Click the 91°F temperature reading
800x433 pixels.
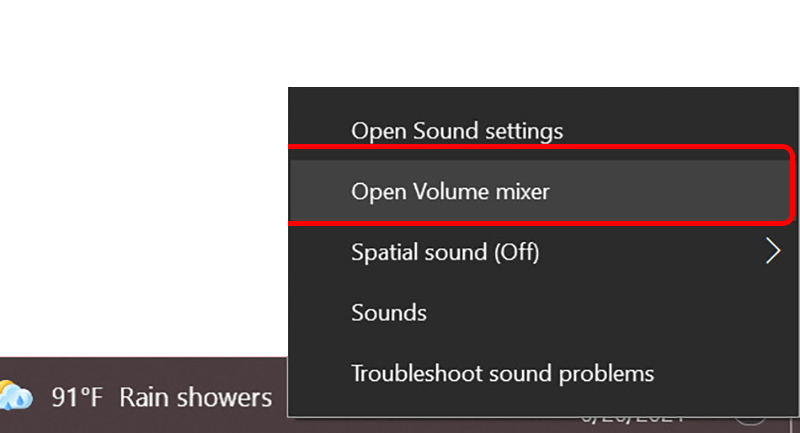pos(77,398)
